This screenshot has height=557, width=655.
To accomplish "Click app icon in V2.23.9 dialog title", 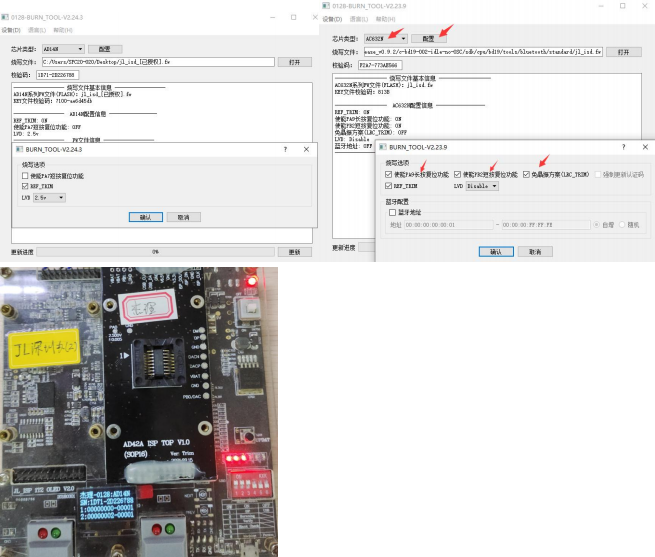I will (383, 147).
